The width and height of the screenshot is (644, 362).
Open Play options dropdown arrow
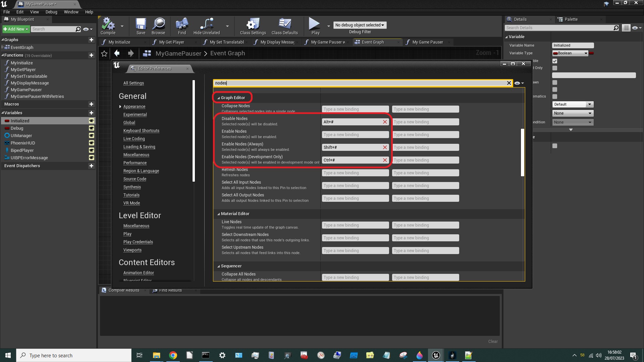coord(328,26)
